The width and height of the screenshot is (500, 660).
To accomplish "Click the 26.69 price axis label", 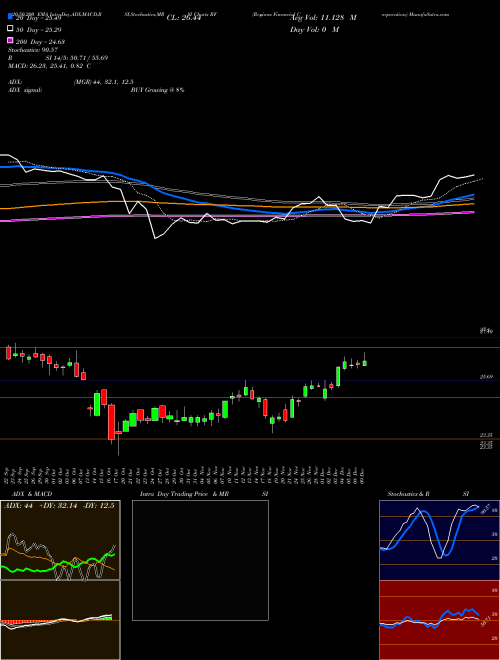I will click(x=486, y=377).
